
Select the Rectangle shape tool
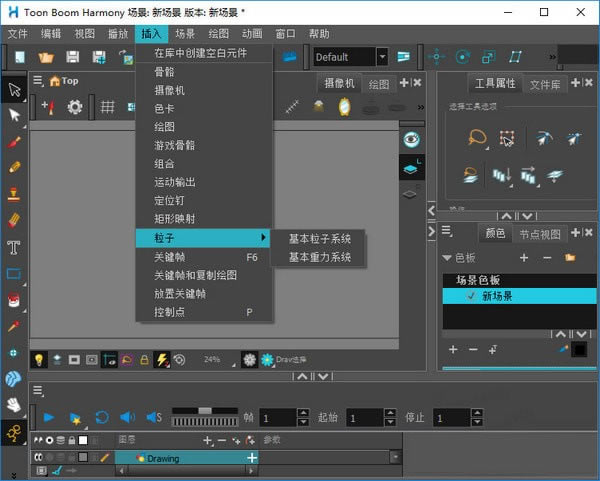(x=14, y=273)
